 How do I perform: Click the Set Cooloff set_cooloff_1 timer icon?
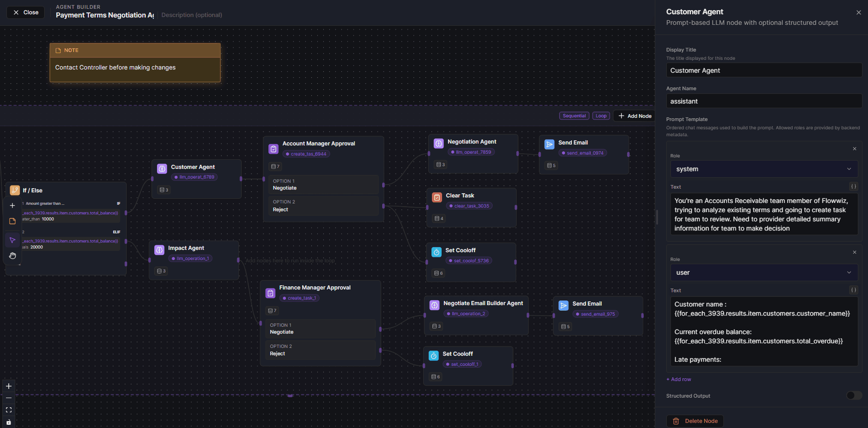tap(434, 356)
